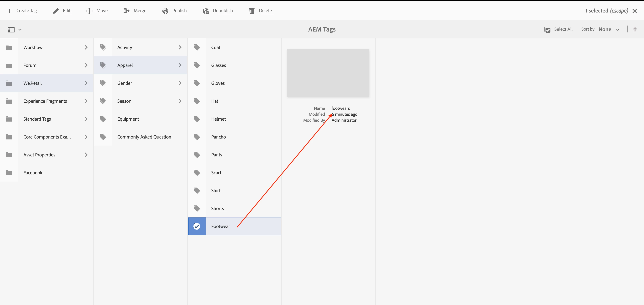Check the Select All checkbox icon

point(547,29)
